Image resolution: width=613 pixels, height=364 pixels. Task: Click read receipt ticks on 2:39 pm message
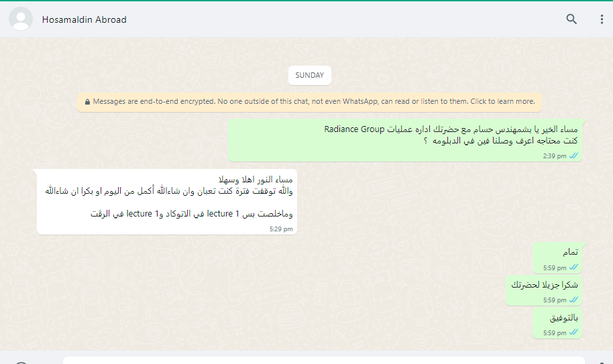click(573, 156)
